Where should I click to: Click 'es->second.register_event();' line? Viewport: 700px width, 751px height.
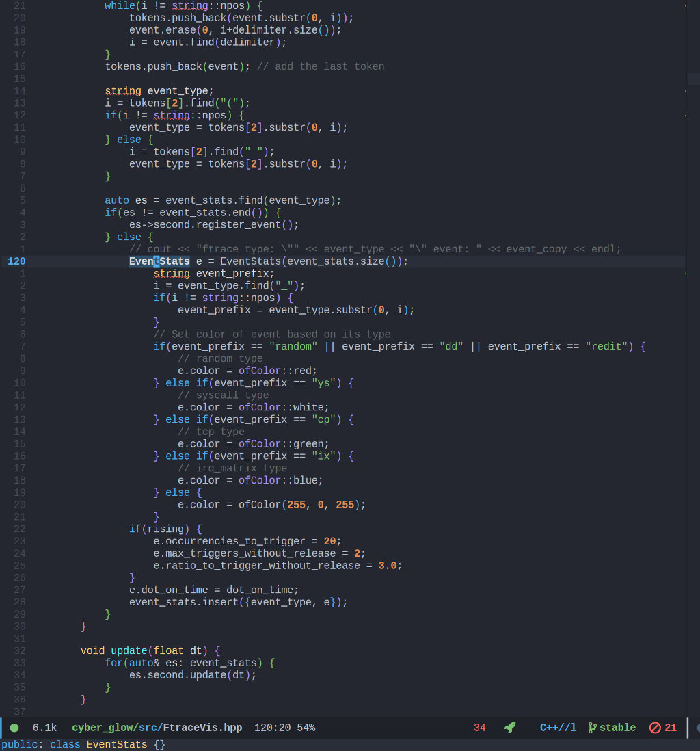tap(213, 224)
